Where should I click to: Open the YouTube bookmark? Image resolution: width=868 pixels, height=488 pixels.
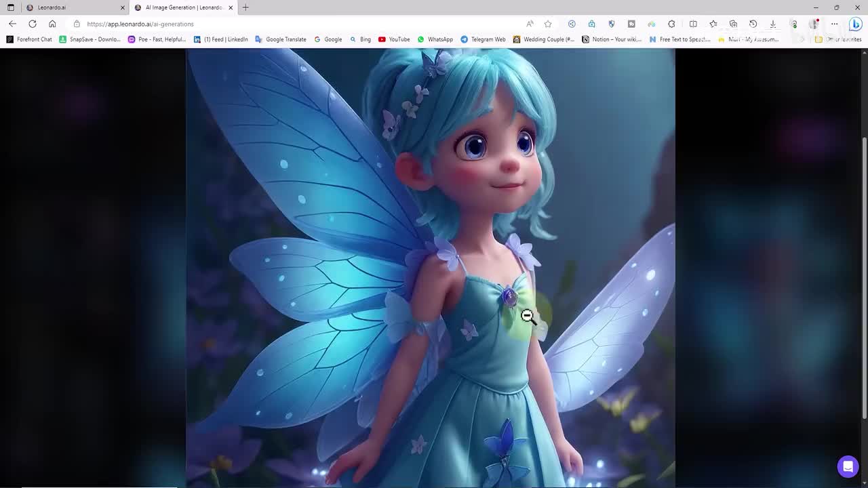point(394,39)
